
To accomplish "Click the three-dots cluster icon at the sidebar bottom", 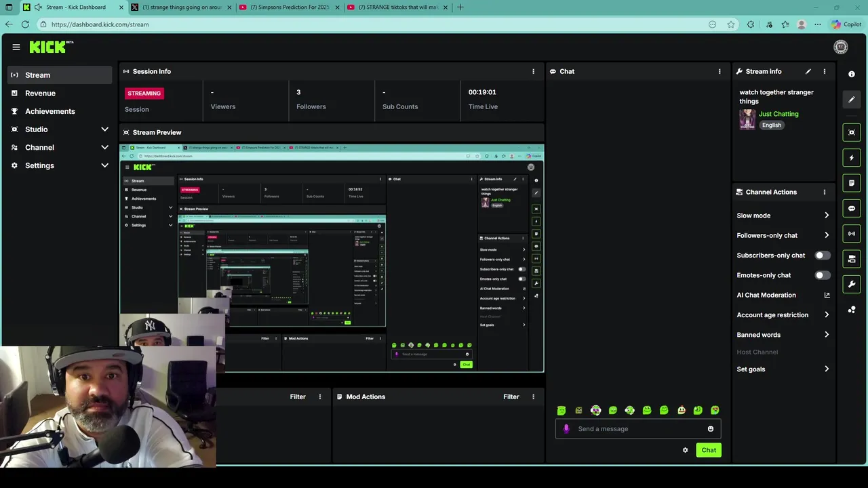I will pos(852,310).
